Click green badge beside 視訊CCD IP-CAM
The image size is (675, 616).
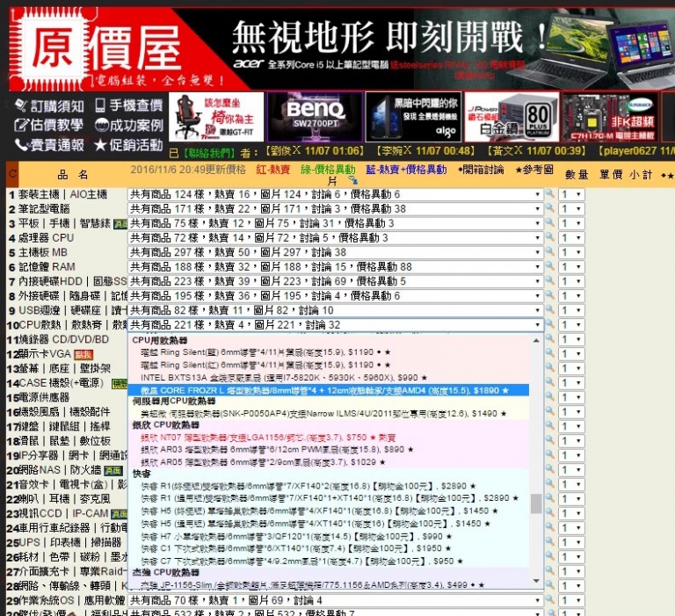(x=119, y=514)
